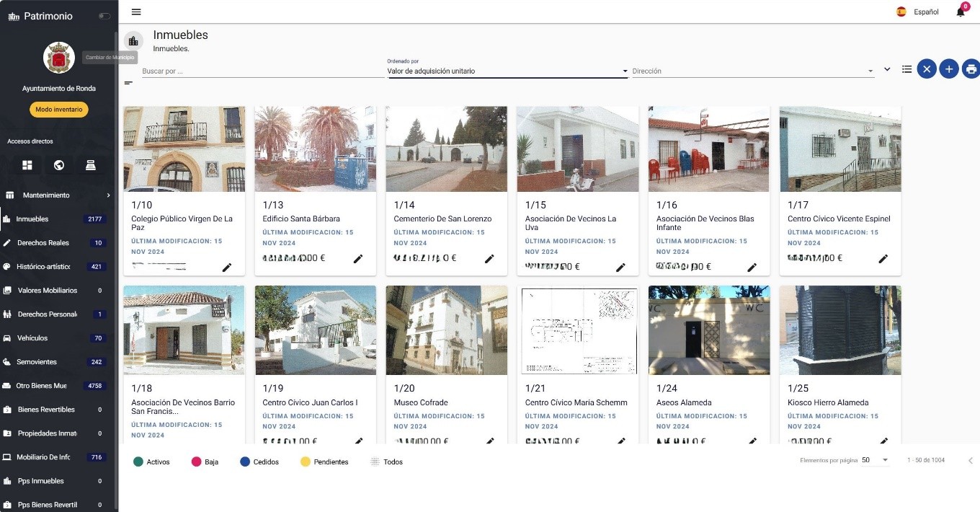Image resolution: width=980 pixels, height=512 pixels.
Task: Click the Modo inventario button
Action: pos(59,110)
